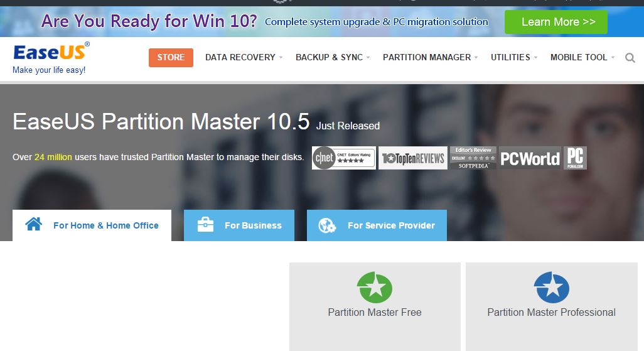Expand the Utilities dropdown arrow
The width and height of the screenshot is (644, 351).
tap(535, 58)
